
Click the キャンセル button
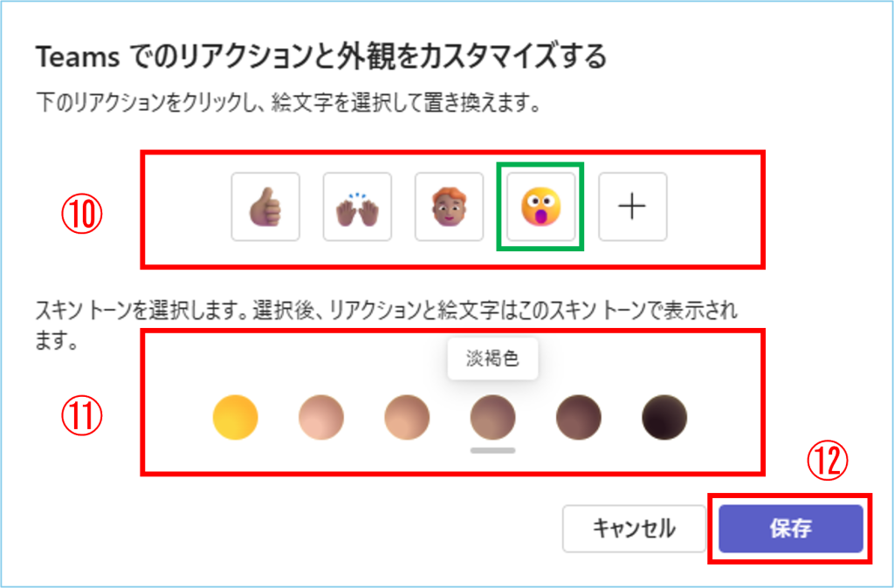click(x=633, y=529)
